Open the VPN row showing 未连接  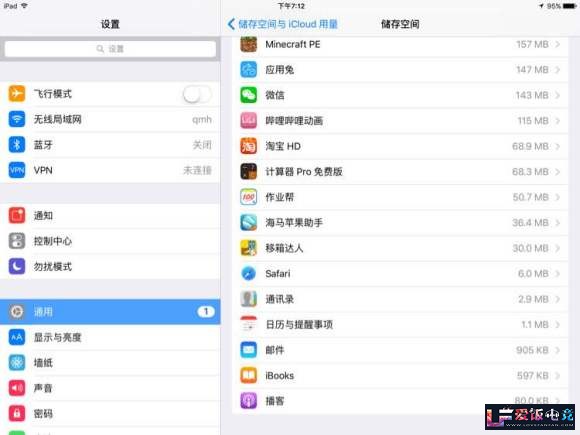click(110, 170)
